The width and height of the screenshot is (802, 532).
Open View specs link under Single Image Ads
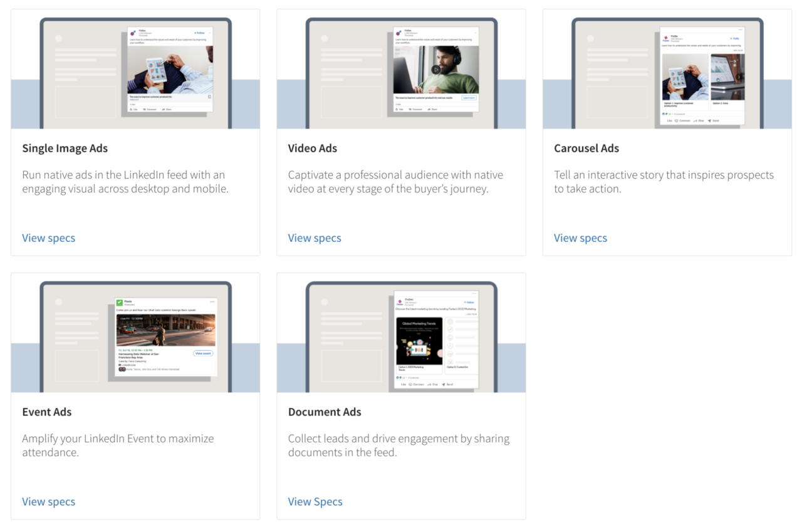coord(49,238)
